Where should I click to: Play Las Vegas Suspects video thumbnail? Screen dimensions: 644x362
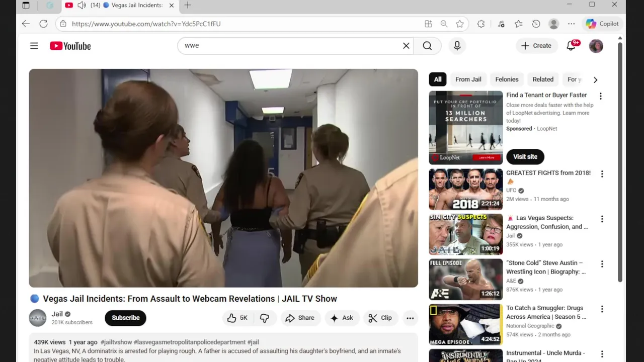click(465, 234)
